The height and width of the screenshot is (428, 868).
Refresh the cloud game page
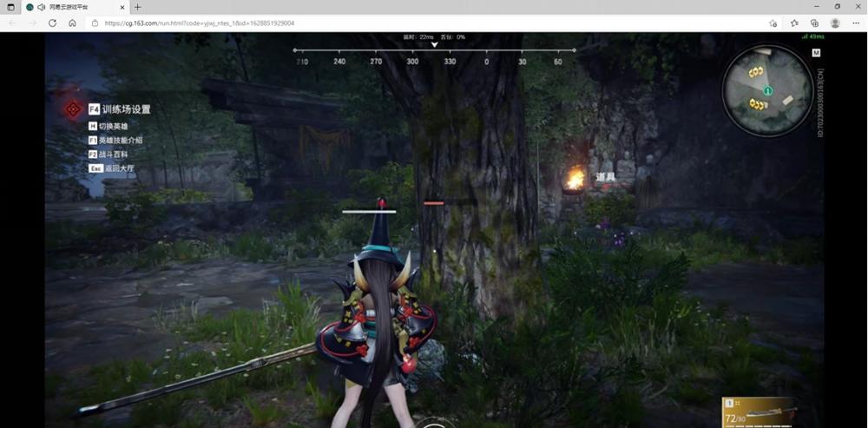(x=53, y=23)
